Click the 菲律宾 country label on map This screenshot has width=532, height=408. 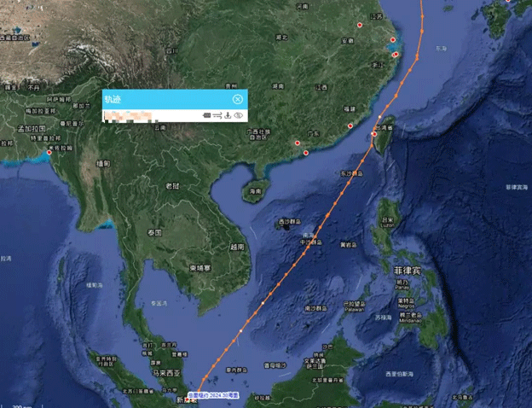pyautogui.click(x=408, y=271)
